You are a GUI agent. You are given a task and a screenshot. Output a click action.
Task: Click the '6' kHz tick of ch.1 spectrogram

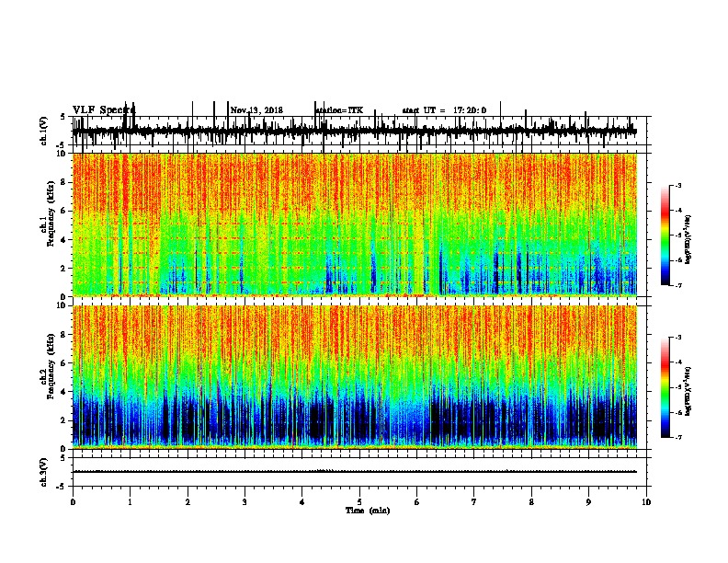[63, 211]
